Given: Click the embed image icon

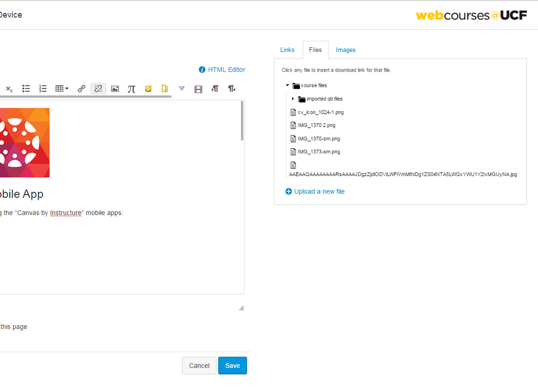Looking at the screenshot, I should coord(115,89).
